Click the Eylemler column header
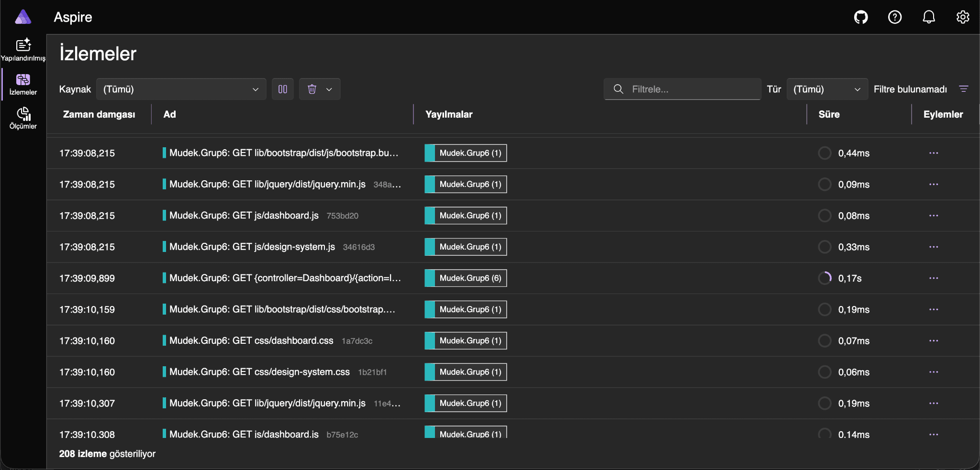The image size is (980, 470). click(943, 114)
